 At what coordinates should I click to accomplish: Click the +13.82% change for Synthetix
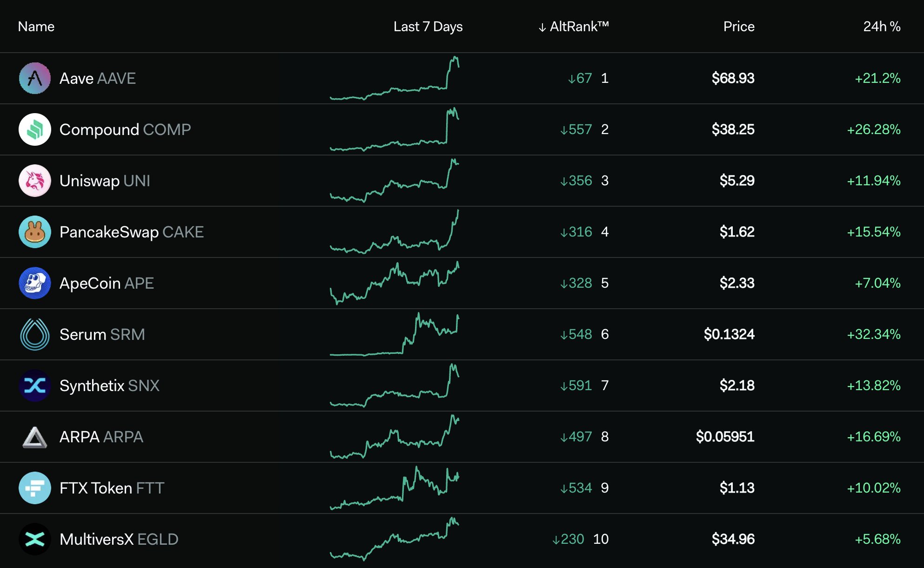coord(874,385)
